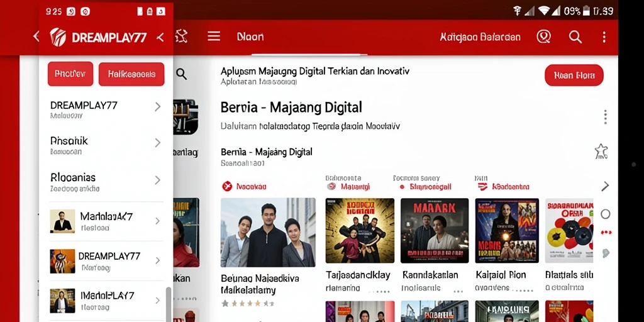The image size is (644, 322).
Task: Tap the red dots icon on right edge
Action: (x=606, y=233)
